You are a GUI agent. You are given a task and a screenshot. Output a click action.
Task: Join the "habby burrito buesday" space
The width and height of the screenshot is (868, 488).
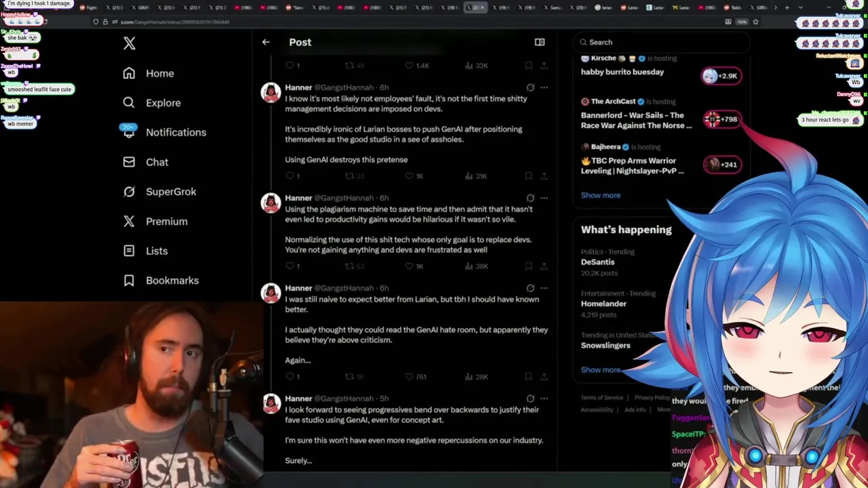722,76
